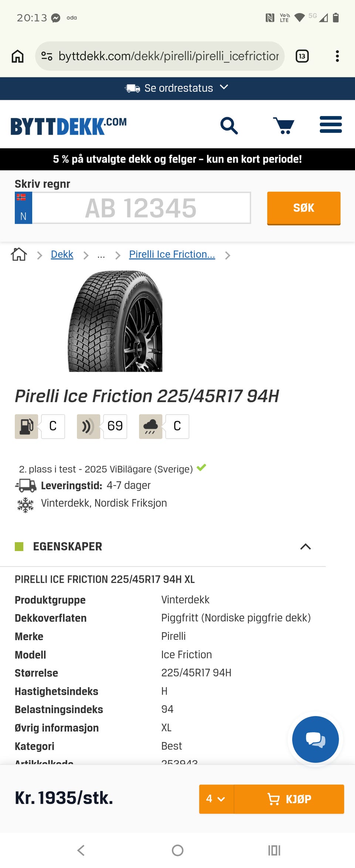Focus the registration number input field
355x868 pixels.
coord(141,208)
